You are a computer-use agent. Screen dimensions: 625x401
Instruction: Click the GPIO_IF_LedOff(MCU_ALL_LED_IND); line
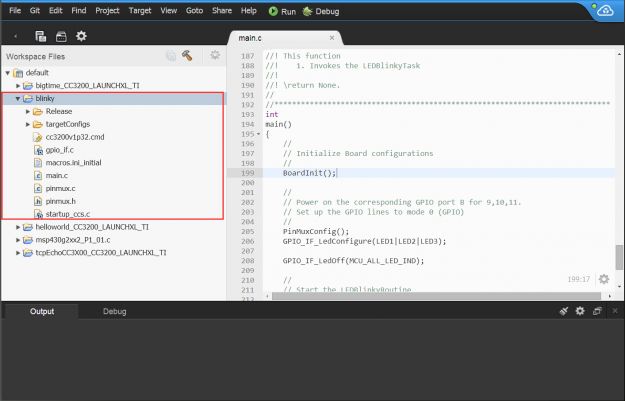point(354,261)
